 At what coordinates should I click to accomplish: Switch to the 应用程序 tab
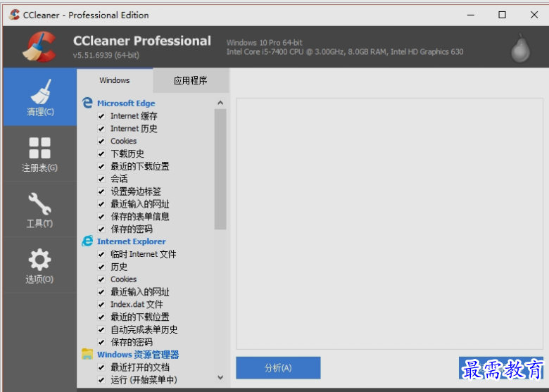tap(191, 80)
